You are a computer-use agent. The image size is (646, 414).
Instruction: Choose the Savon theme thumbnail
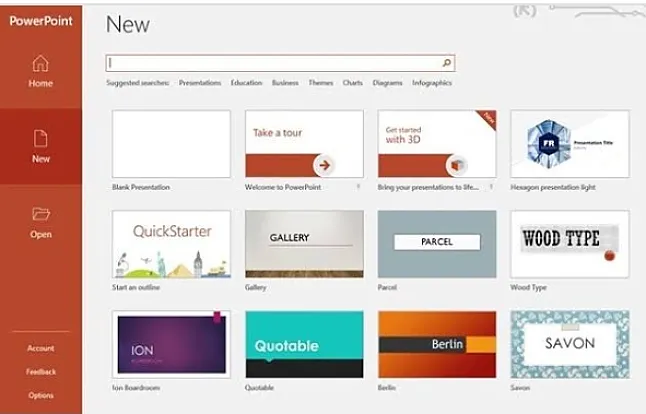[570, 344]
